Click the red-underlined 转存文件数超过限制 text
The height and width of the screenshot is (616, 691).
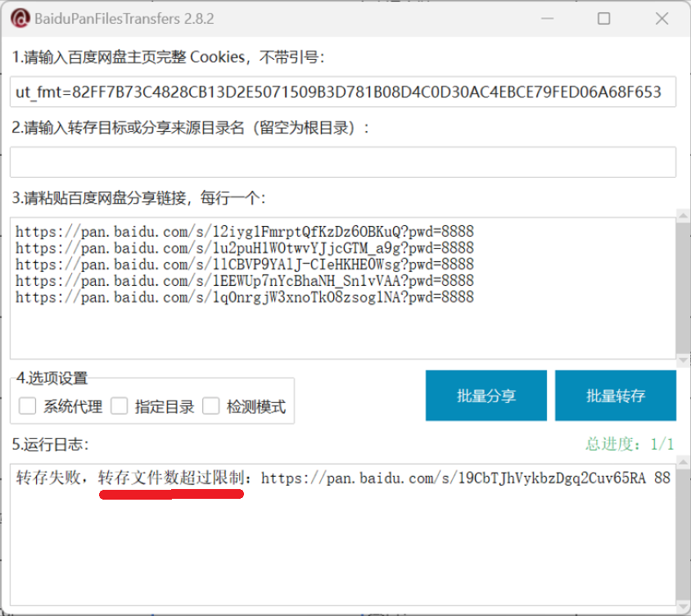[172, 479]
